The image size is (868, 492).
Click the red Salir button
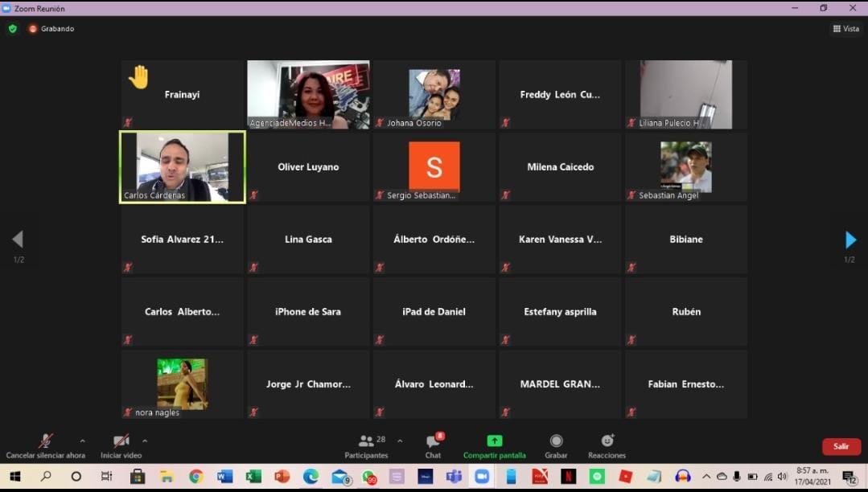pyautogui.click(x=841, y=446)
